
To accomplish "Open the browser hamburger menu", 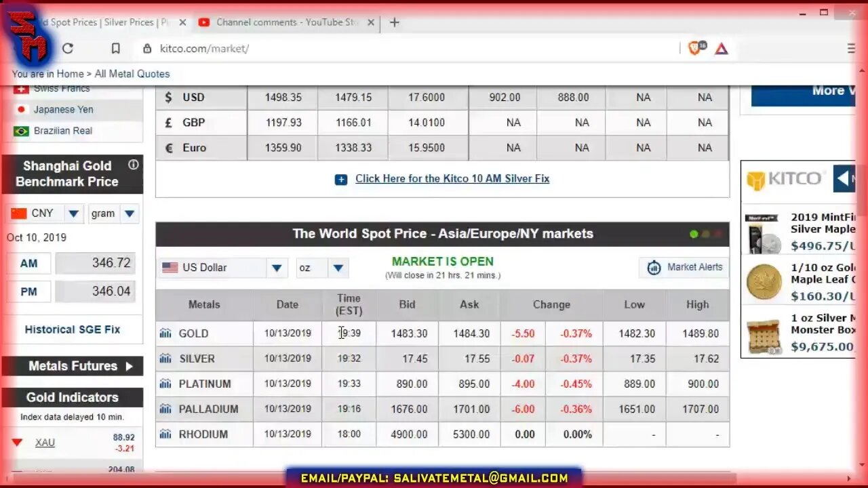I will click(851, 49).
